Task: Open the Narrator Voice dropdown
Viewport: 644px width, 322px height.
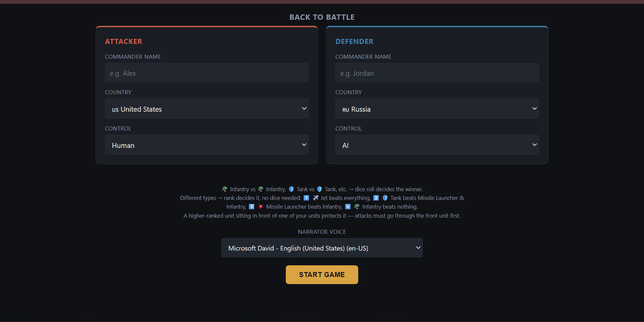Action: click(322, 248)
